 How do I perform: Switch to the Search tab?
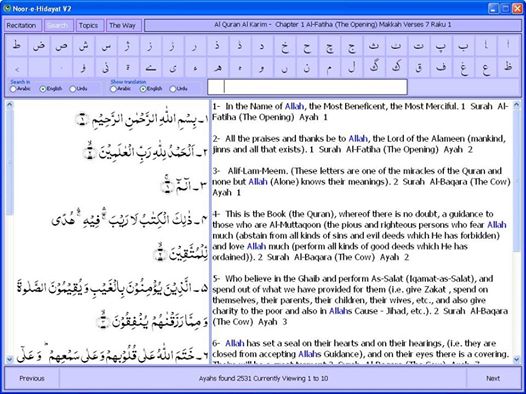tap(59, 25)
